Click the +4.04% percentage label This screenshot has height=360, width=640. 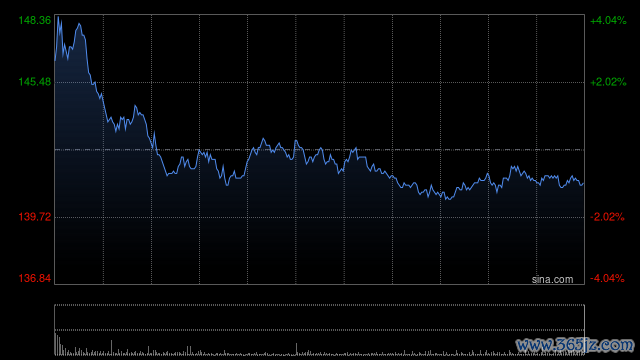(x=608, y=20)
